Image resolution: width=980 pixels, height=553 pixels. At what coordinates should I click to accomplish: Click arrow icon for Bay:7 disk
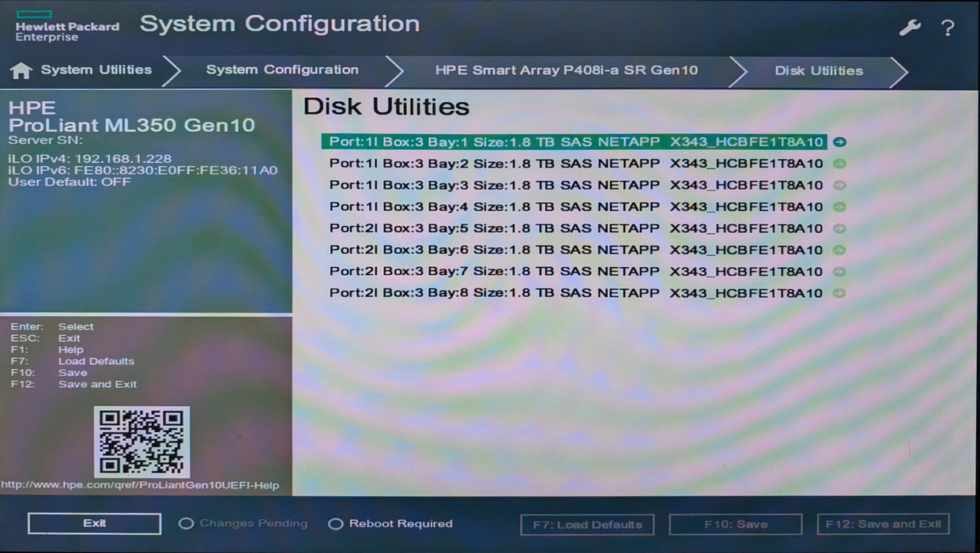(x=839, y=272)
